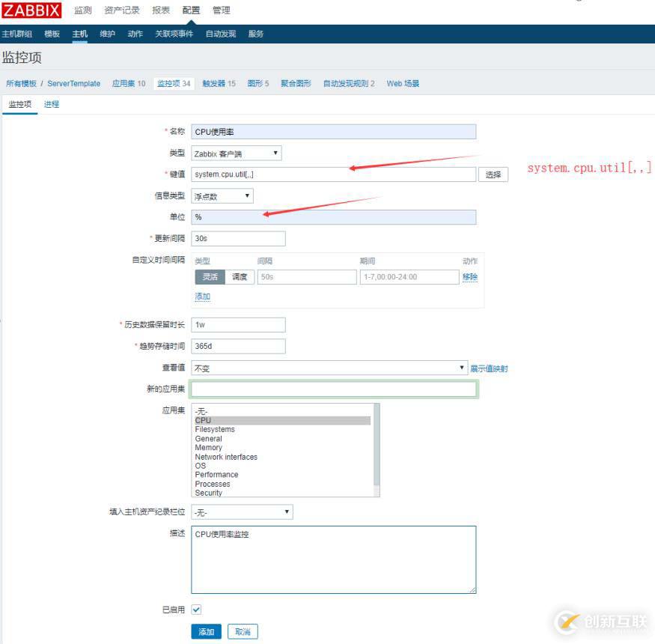Open 触发器 15 link
The width and height of the screenshot is (655, 644).
point(219,84)
